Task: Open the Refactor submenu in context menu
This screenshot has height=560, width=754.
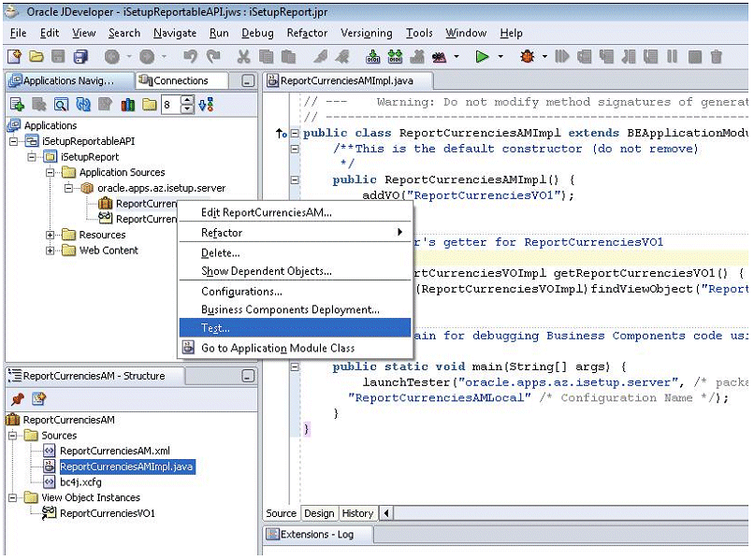Action: pos(295,233)
